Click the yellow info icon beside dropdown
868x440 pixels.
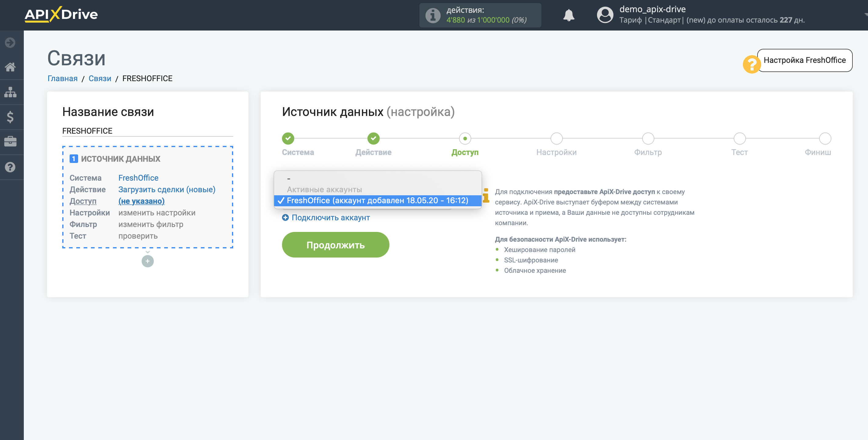tap(486, 195)
